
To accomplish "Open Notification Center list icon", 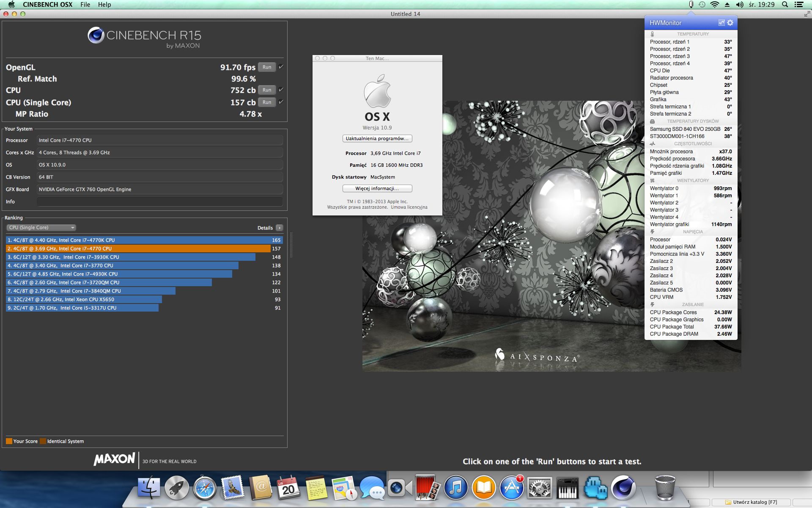I will coord(799,5).
